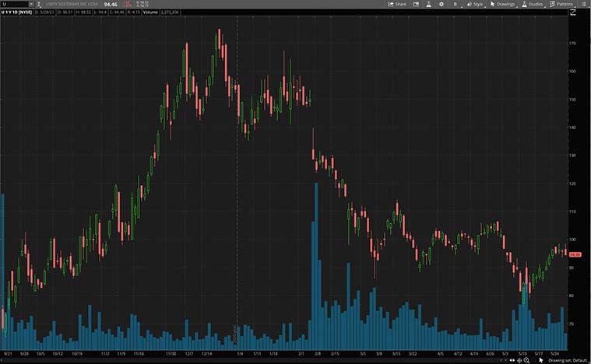This screenshot has width=591, height=364.
Task: Click the Share button in the toolbar
Action: [x=397, y=4]
